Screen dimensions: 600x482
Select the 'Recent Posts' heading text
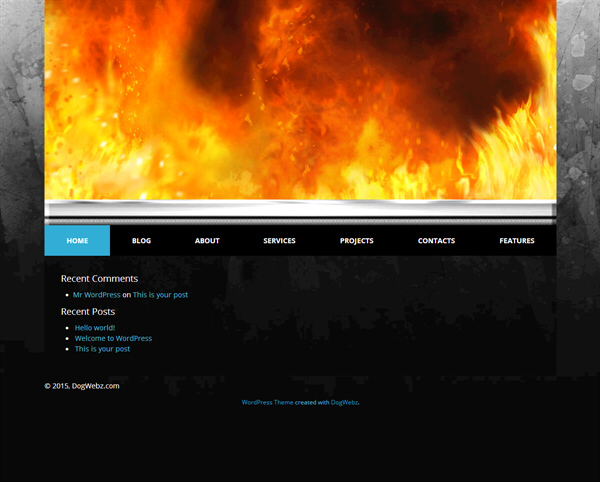[x=88, y=312]
